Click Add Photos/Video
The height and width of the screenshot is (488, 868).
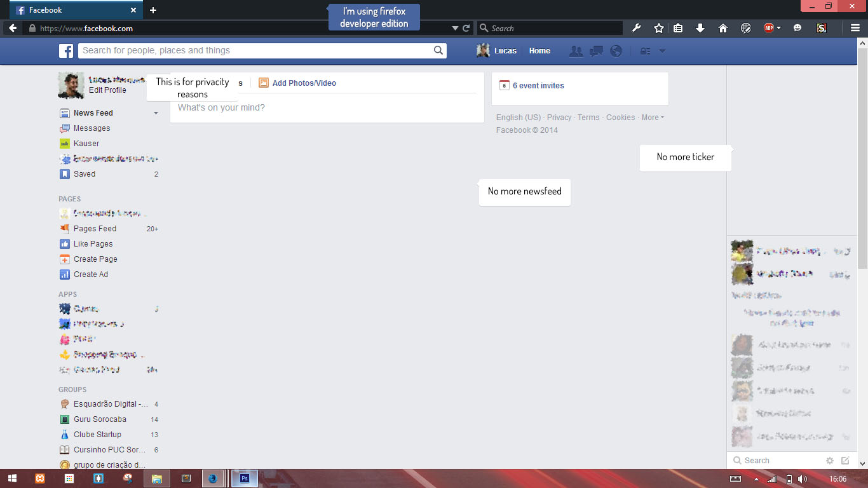tap(297, 83)
